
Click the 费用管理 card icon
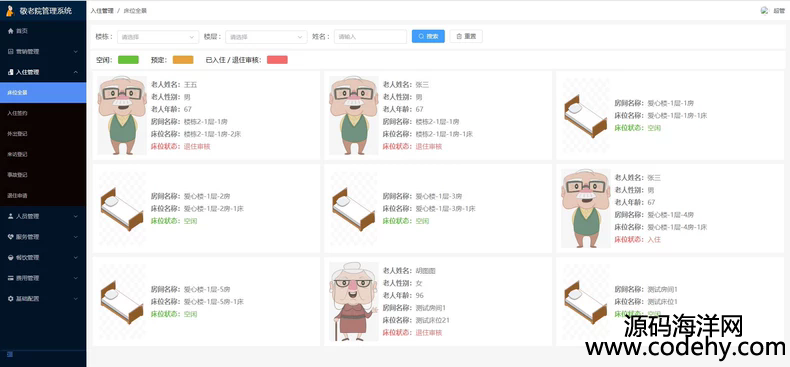(x=11, y=278)
